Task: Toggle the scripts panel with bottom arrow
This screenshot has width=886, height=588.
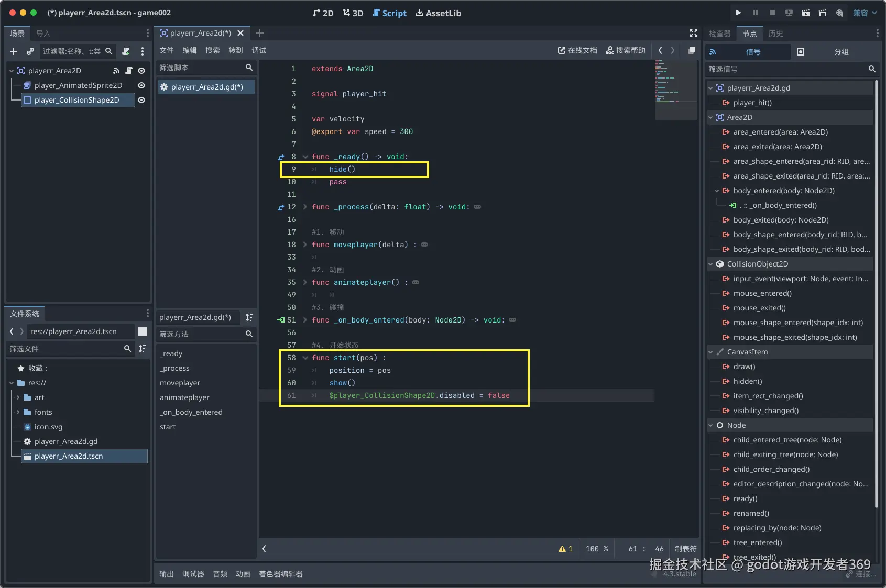Action: (x=264, y=549)
